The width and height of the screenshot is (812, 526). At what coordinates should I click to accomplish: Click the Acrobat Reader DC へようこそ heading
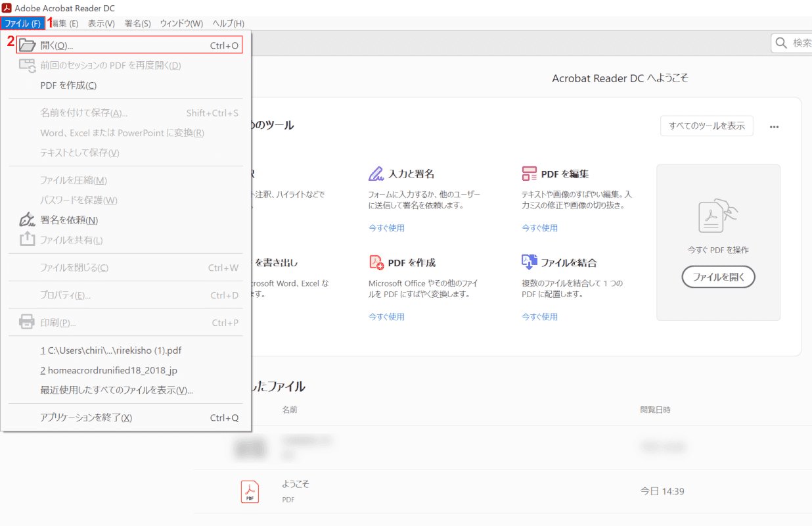click(x=620, y=78)
